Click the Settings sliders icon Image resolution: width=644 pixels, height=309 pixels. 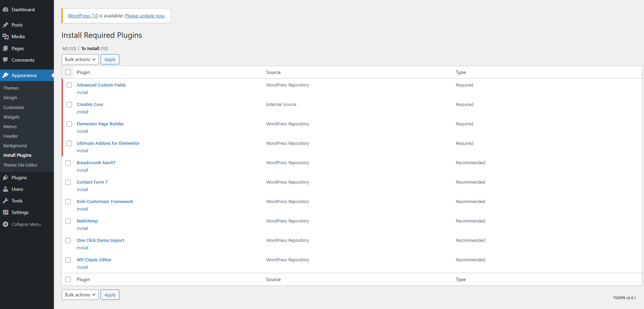pyautogui.click(x=5, y=212)
